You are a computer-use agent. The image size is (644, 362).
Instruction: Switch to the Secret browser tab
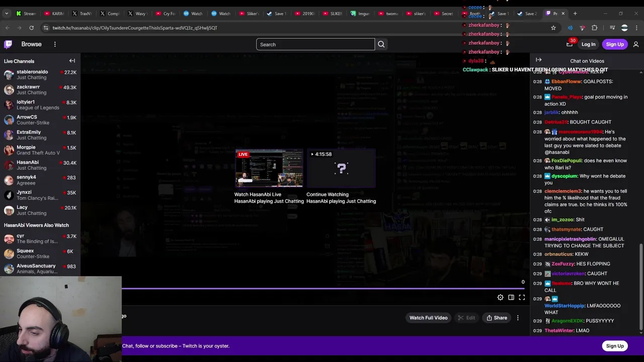click(444, 14)
